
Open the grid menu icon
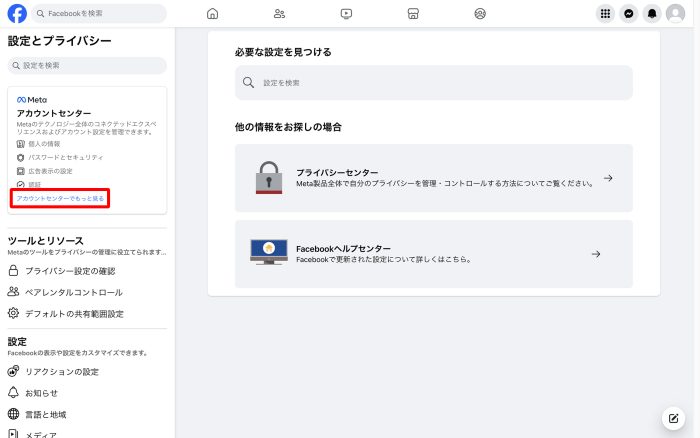tap(605, 14)
